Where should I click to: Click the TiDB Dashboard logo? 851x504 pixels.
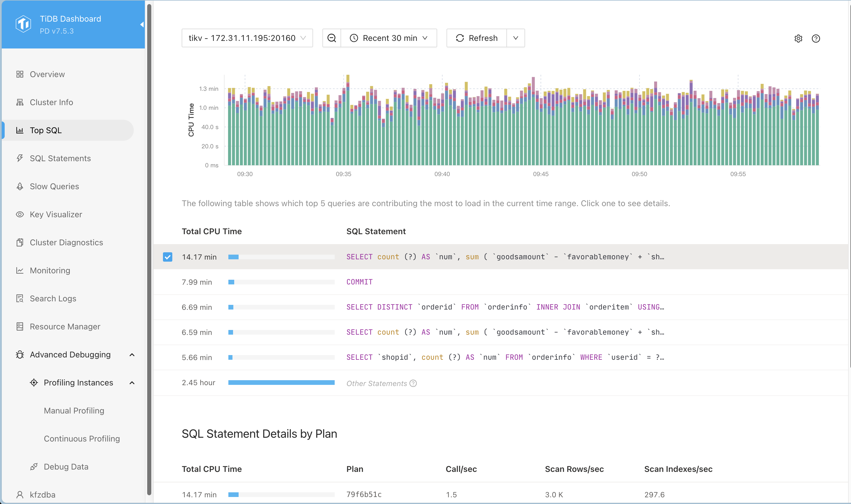click(x=23, y=24)
